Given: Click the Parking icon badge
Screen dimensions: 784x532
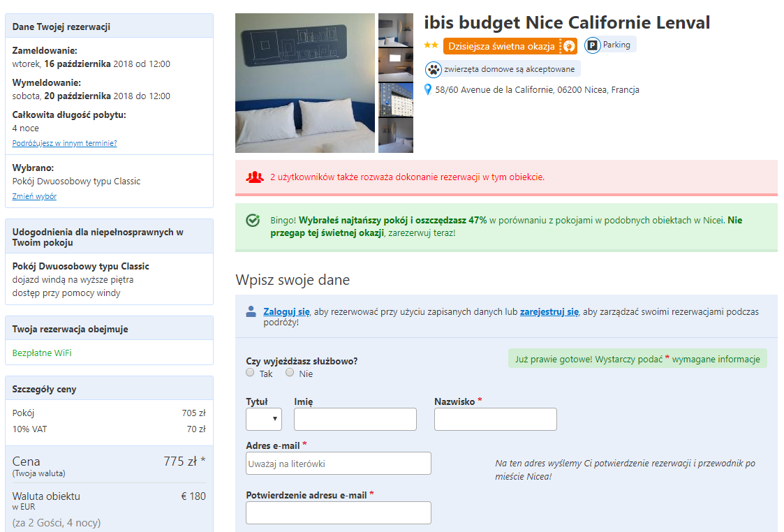Looking at the screenshot, I should click(x=593, y=45).
